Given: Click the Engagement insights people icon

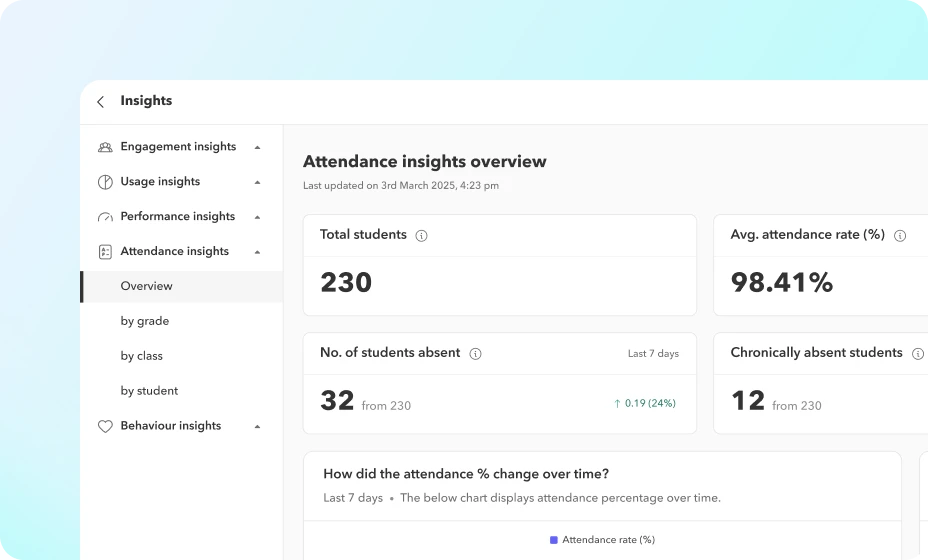Looking at the screenshot, I should 105,147.
